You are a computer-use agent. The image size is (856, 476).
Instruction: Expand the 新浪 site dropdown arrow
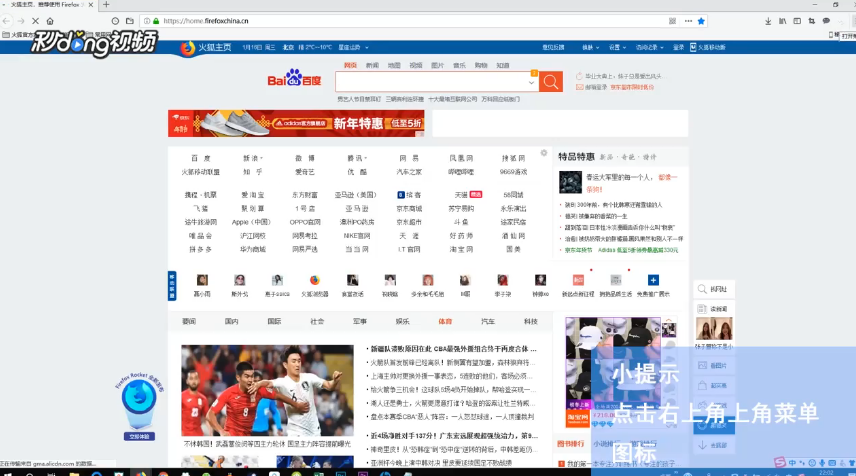coord(261,158)
